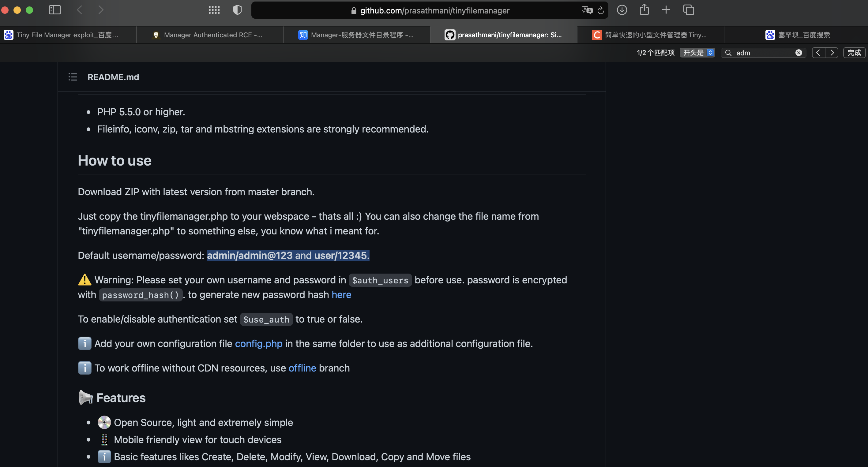Viewport: 868px width, 467px height.
Task: Open the config.php link
Action: [258, 343]
